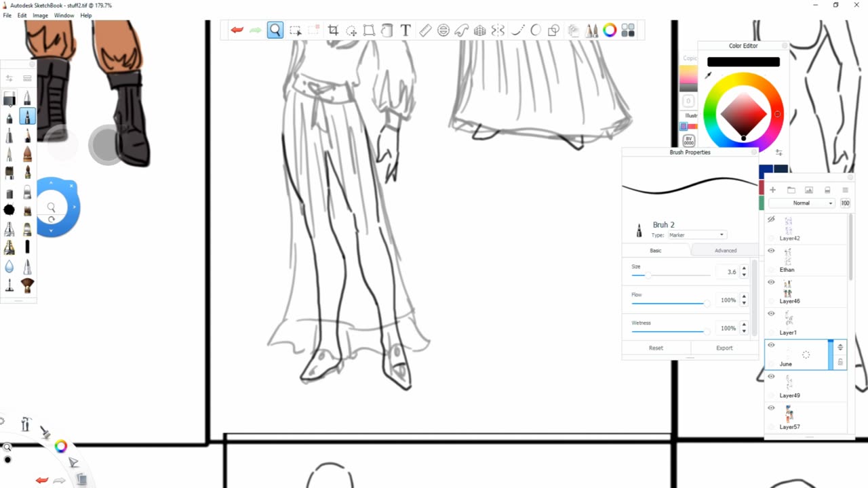The image size is (868, 488).
Task: Toggle Layer57 eye icon
Action: coord(771,408)
